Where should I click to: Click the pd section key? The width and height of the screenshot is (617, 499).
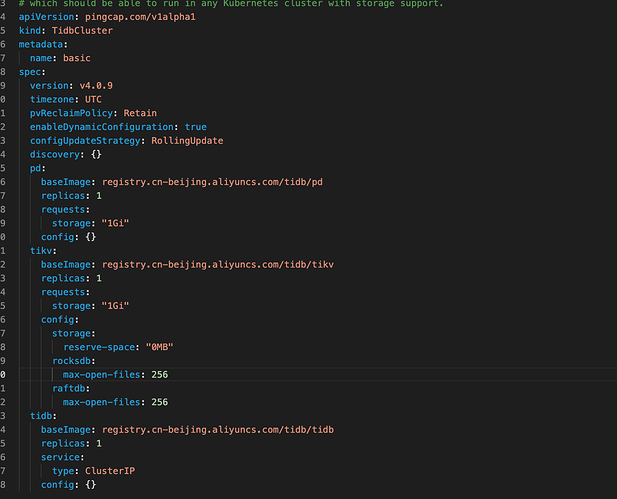tap(35, 168)
